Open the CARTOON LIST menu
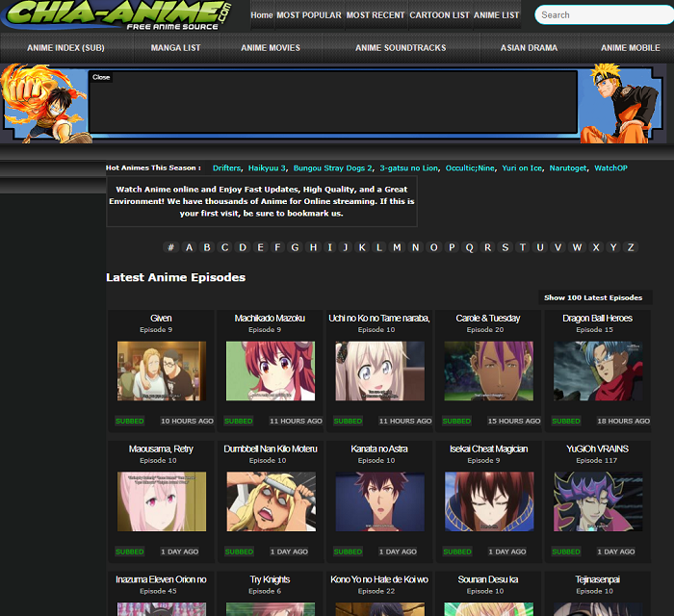Viewport: 674px width, 616px height. [x=439, y=15]
